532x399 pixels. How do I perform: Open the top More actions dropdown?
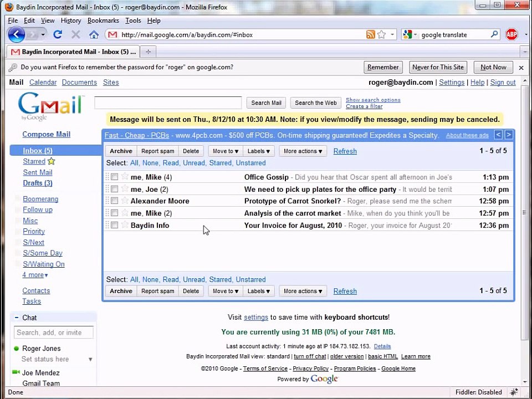point(303,151)
